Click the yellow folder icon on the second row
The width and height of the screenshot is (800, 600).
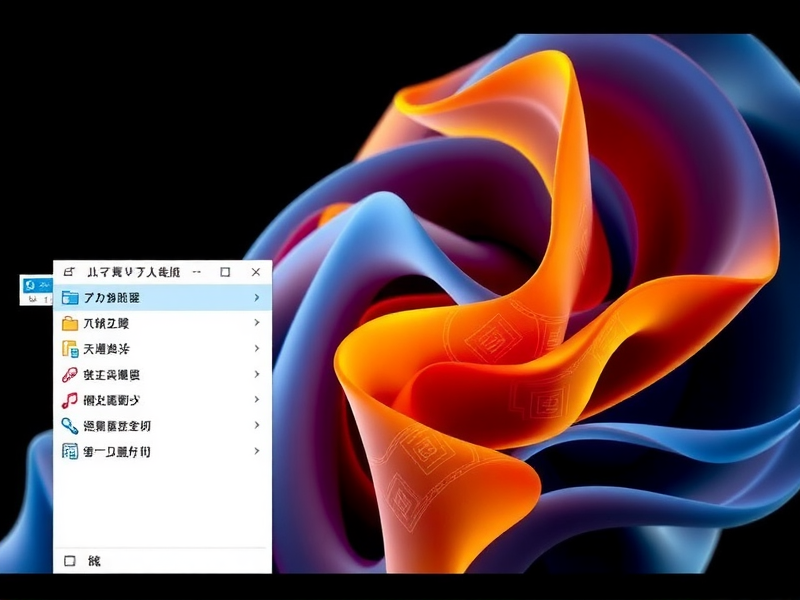point(68,323)
